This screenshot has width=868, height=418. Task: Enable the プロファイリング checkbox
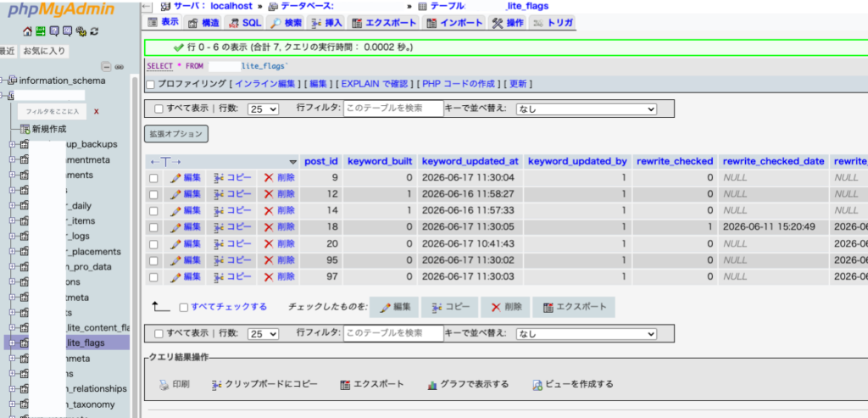(151, 85)
